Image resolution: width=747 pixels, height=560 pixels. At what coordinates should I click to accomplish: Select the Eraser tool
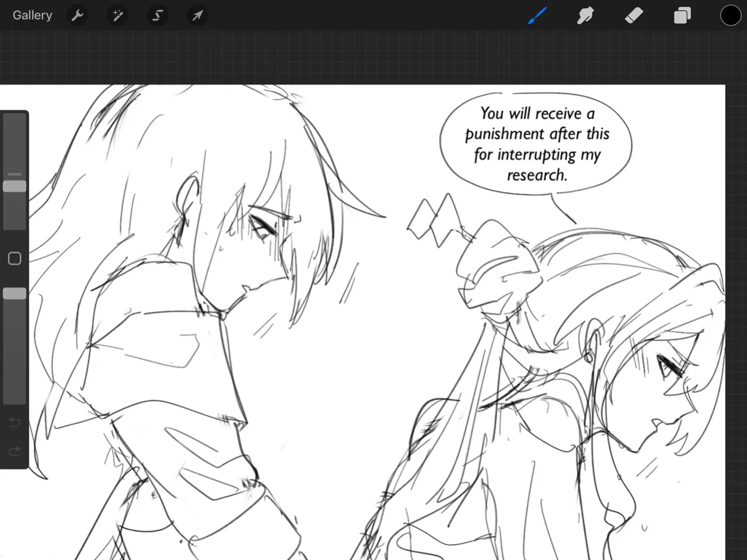[x=634, y=15]
